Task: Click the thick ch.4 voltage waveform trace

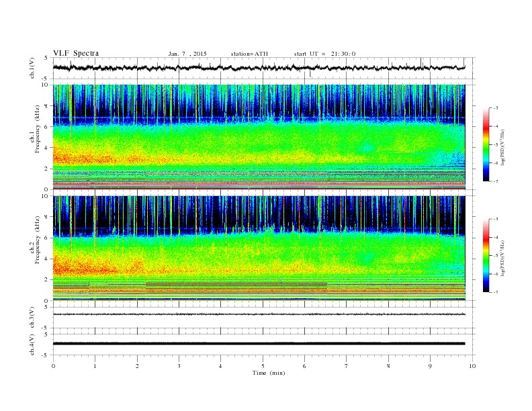Action: click(259, 344)
